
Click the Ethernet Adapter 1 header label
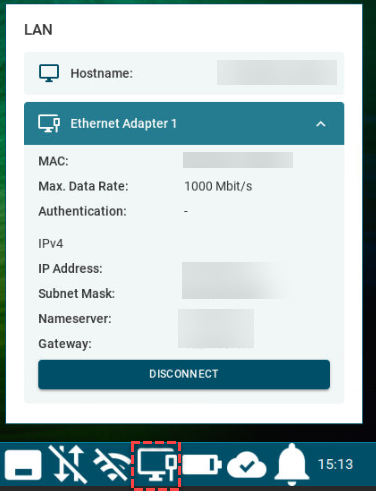(x=123, y=124)
